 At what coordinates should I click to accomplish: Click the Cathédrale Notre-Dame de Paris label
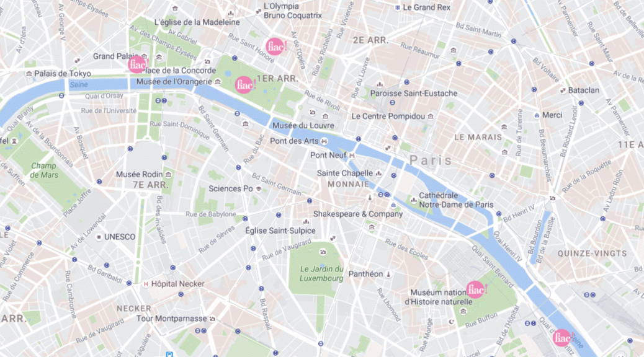tap(456, 200)
